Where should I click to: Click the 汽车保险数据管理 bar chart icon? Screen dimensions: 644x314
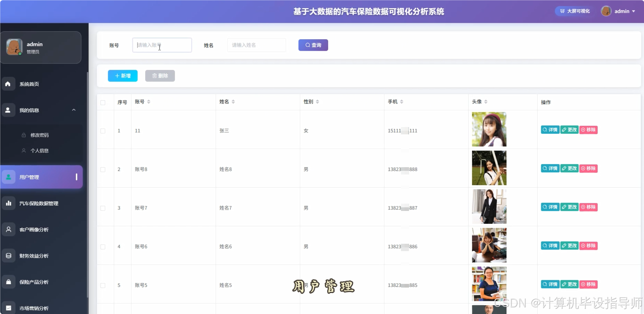click(x=9, y=203)
